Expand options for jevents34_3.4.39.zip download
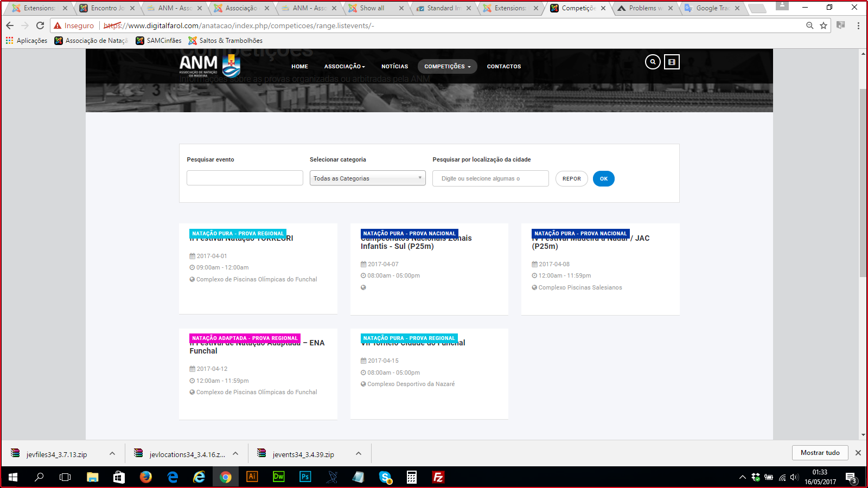This screenshot has width=868, height=488. (x=359, y=454)
